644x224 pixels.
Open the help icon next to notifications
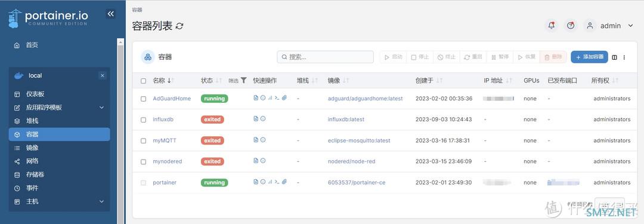tap(571, 26)
